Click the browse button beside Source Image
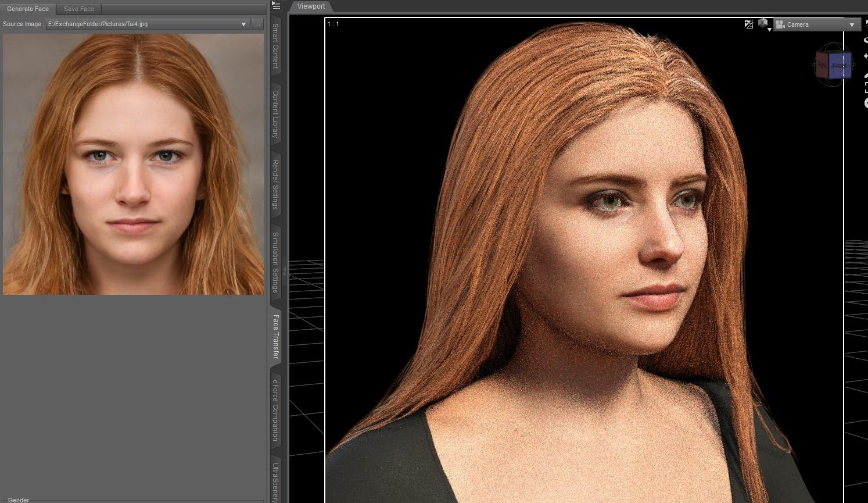 [257, 24]
